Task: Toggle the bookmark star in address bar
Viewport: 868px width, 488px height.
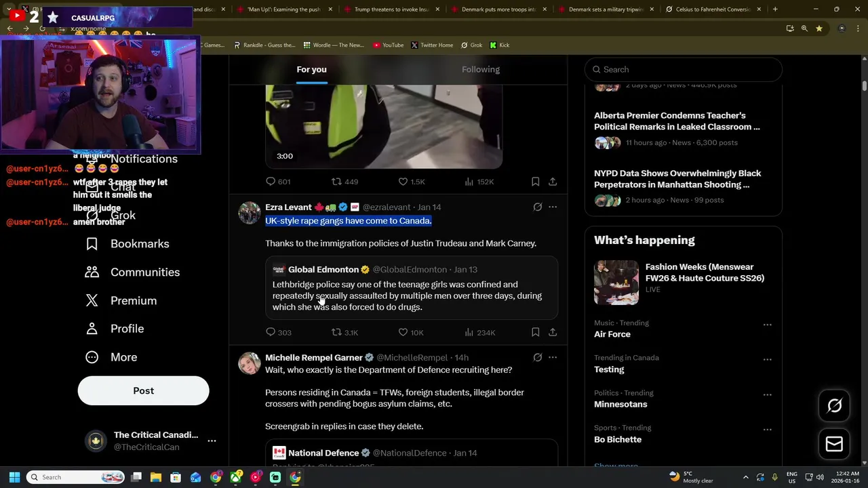Action: coord(819,28)
